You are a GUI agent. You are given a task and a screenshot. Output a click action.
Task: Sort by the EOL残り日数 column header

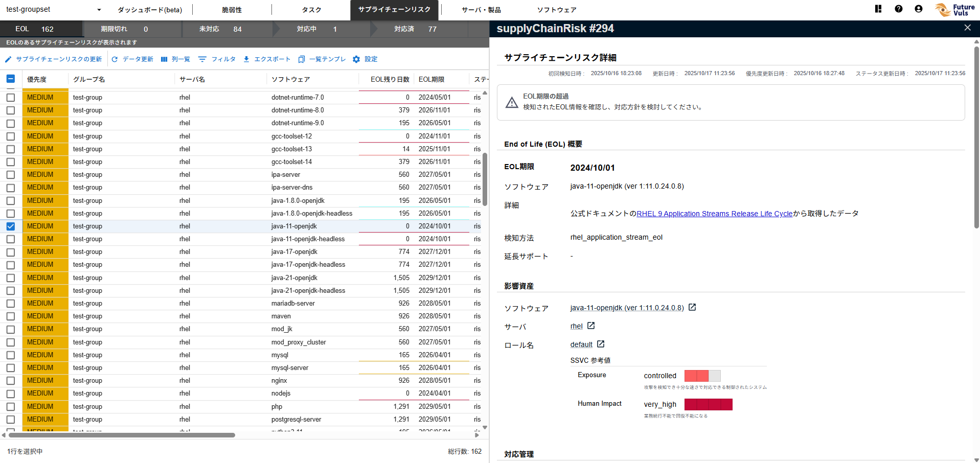[390, 79]
